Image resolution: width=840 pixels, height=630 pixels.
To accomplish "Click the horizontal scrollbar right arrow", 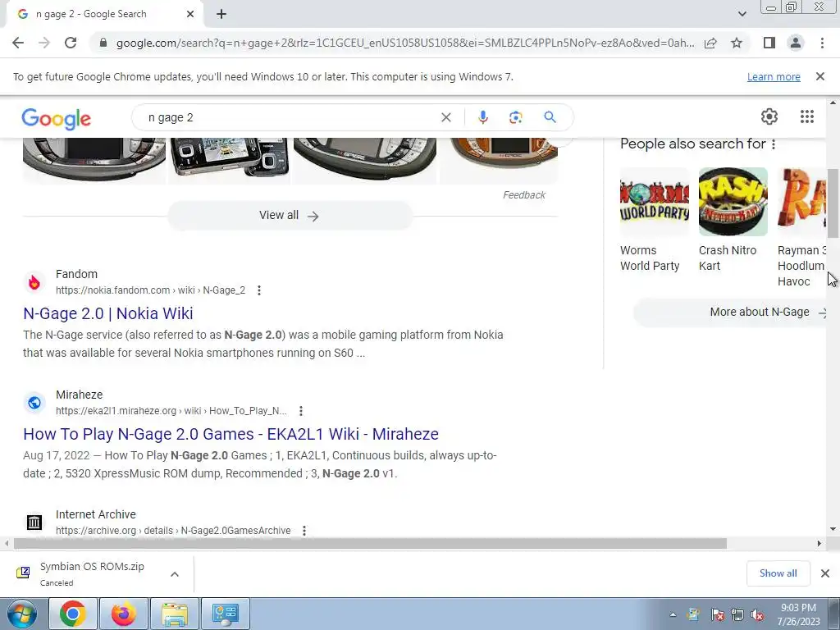I will (819, 543).
